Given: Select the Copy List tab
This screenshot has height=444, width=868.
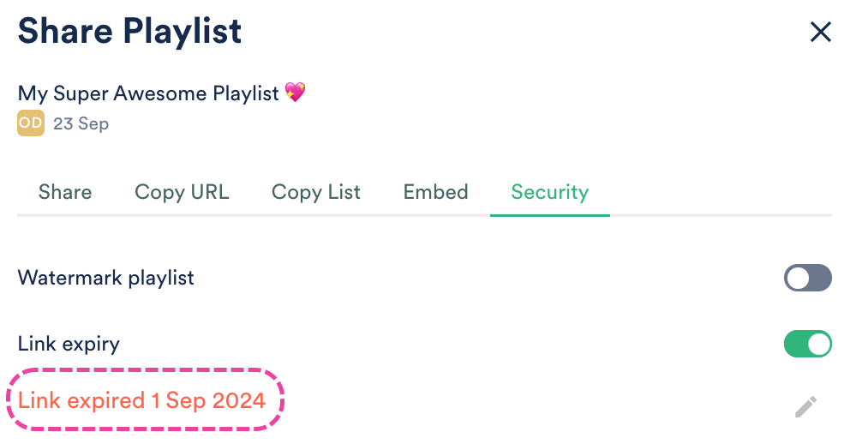Looking at the screenshot, I should tap(316, 192).
